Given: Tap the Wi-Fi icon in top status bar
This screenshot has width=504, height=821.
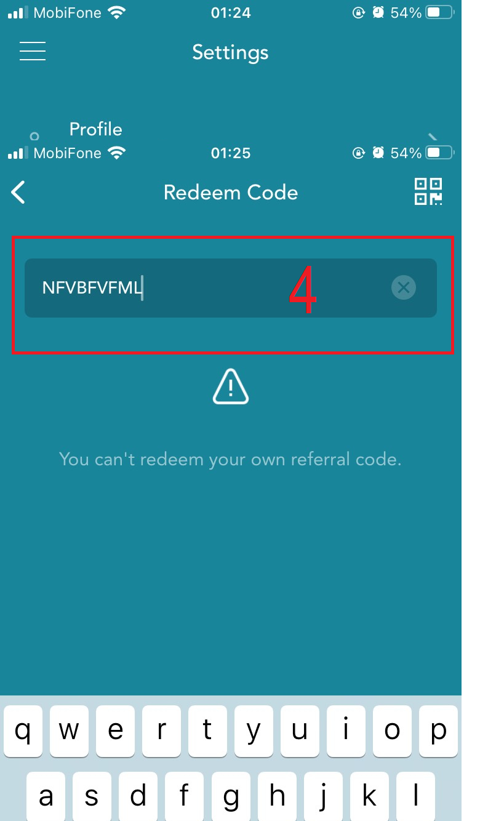Looking at the screenshot, I should [116, 12].
